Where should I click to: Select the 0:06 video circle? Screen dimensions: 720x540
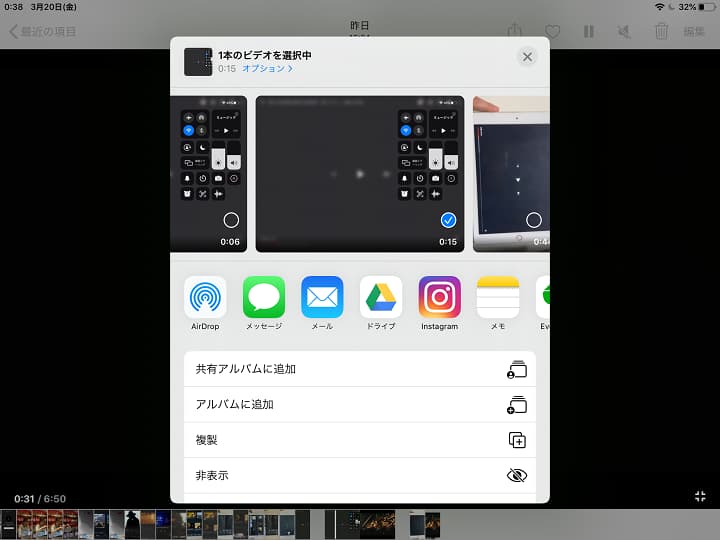click(231, 220)
